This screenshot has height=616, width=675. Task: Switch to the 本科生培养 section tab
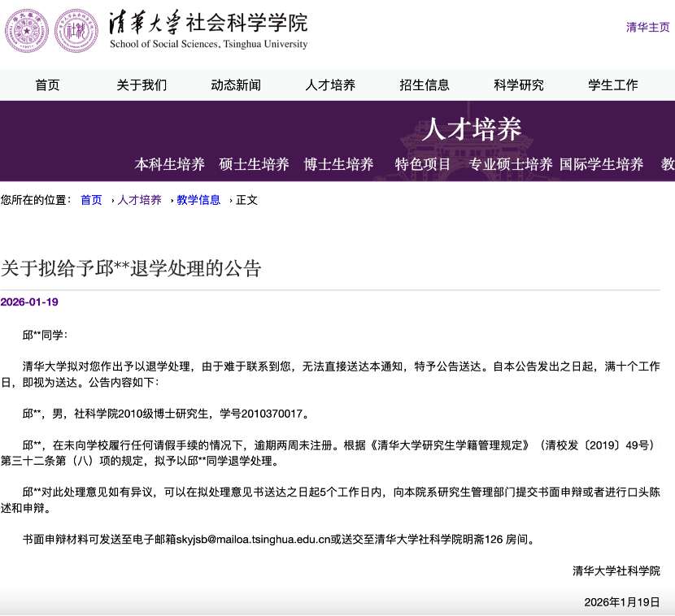(x=168, y=163)
